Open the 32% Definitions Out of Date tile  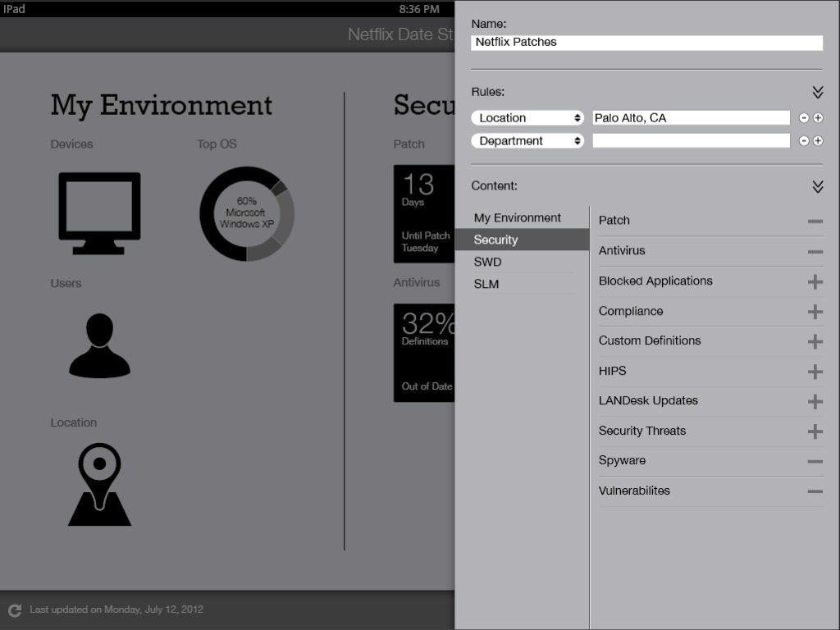point(424,353)
